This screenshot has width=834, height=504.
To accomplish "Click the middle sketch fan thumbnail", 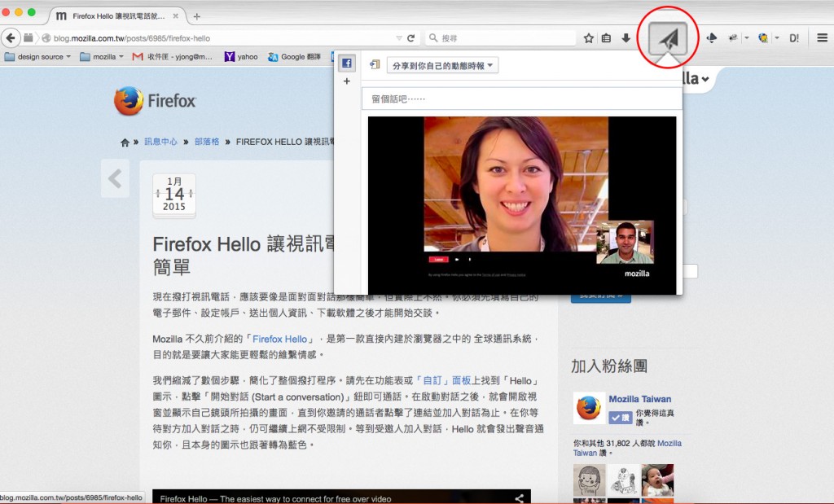I will 623,480.
